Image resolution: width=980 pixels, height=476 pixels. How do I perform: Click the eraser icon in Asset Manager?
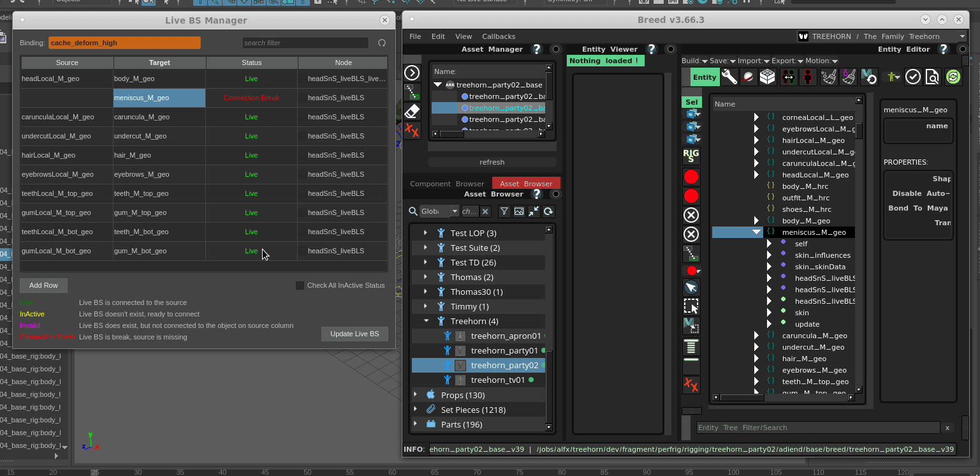(x=412, y=112)
